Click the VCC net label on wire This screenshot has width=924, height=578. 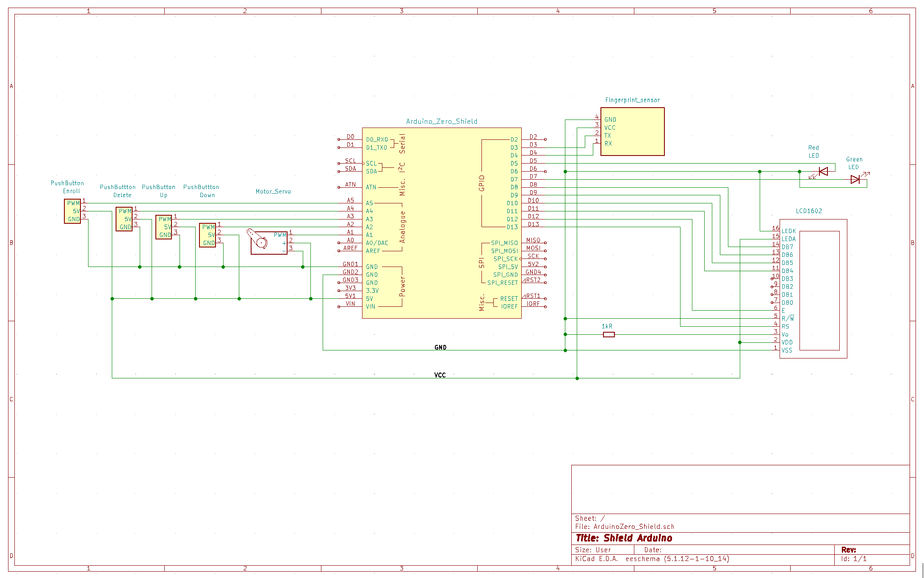[x=440, y=375]
